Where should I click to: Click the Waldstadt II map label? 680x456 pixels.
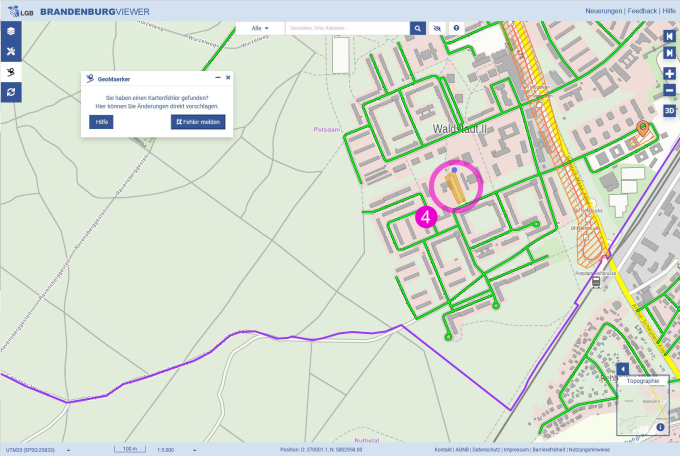coord(460,129)
